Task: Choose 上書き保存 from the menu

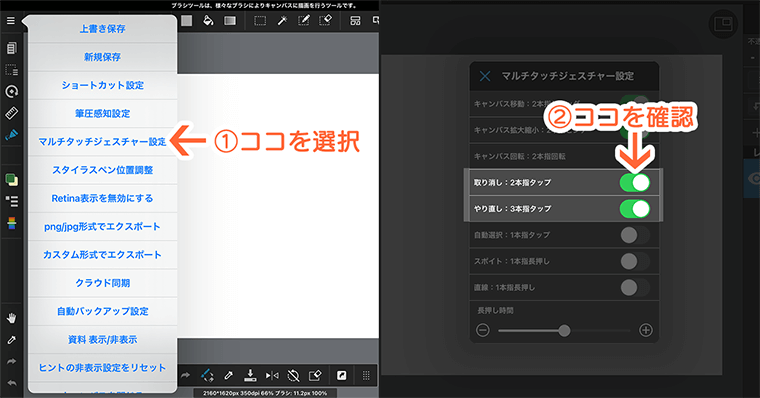Action: tap(102, 29)
